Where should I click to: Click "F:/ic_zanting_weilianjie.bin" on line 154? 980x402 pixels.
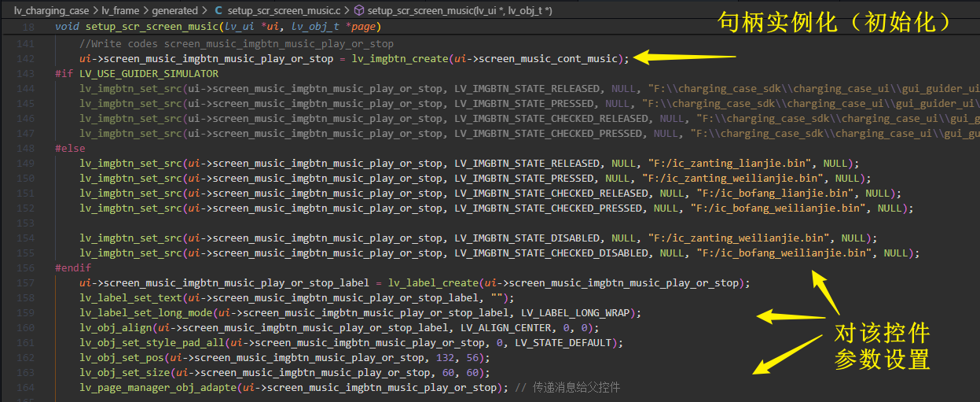click(x=741, y=238)
